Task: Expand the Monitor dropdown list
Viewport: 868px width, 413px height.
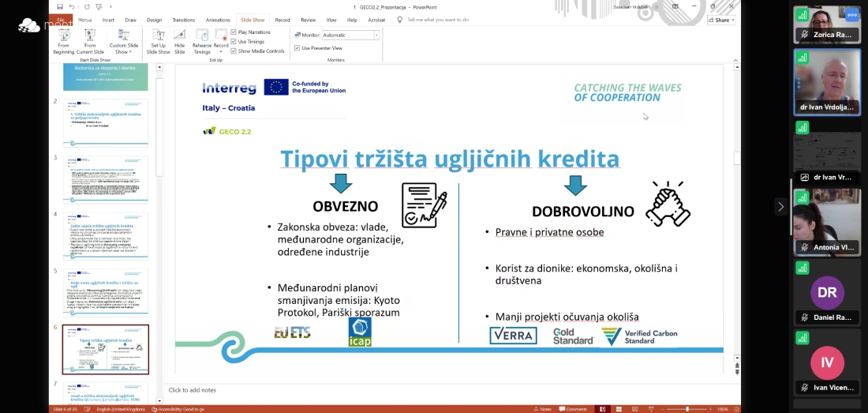Action: (376, 35)
